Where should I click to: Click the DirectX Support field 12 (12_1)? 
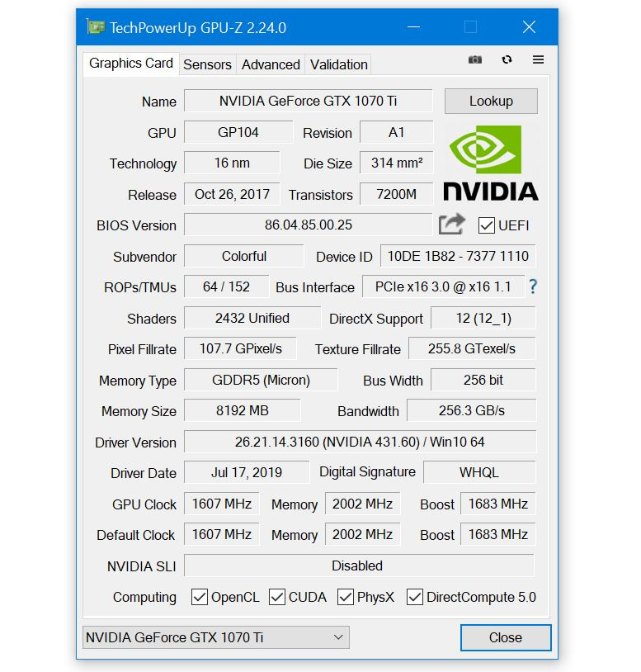click(483, 318)
